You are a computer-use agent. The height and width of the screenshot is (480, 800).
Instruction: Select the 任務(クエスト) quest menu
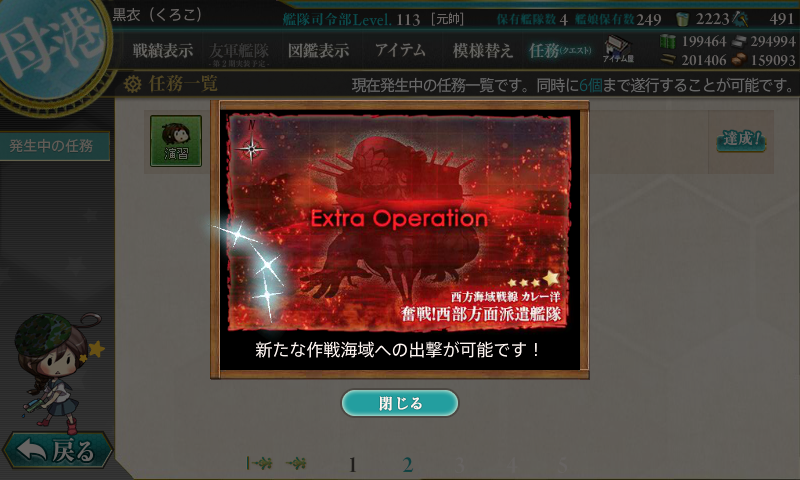pos(560,50)
